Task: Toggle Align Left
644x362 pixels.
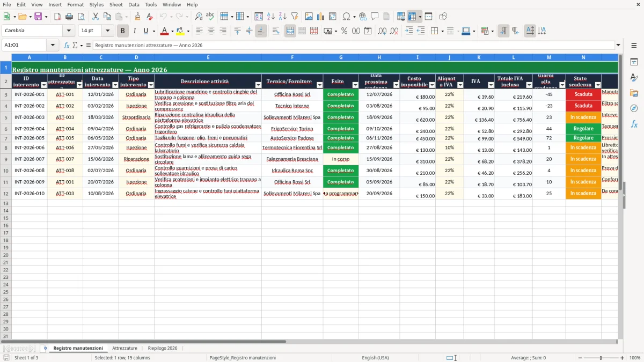Action: [x=199, y=31]
